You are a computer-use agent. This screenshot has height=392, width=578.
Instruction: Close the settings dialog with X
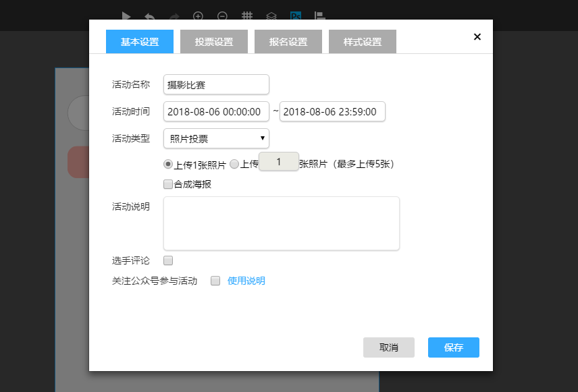(477, 37)
